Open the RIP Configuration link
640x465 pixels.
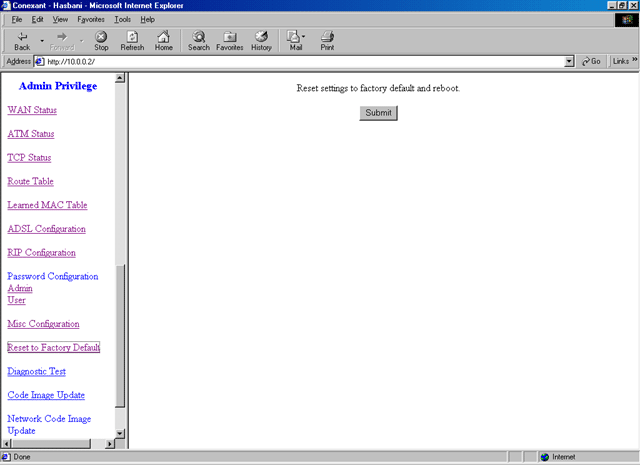[42, 252]
